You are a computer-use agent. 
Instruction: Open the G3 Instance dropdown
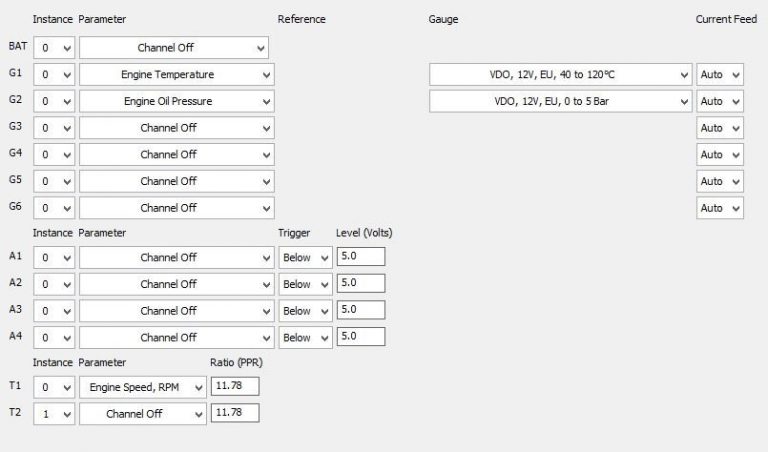click(54, 128)
